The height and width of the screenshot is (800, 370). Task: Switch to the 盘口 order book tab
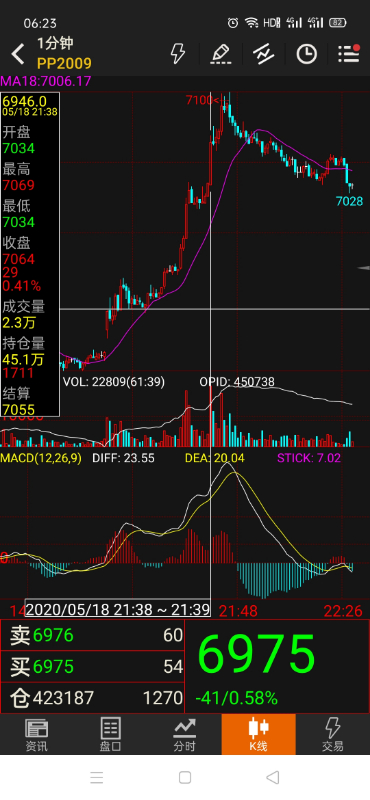point(110,735)
